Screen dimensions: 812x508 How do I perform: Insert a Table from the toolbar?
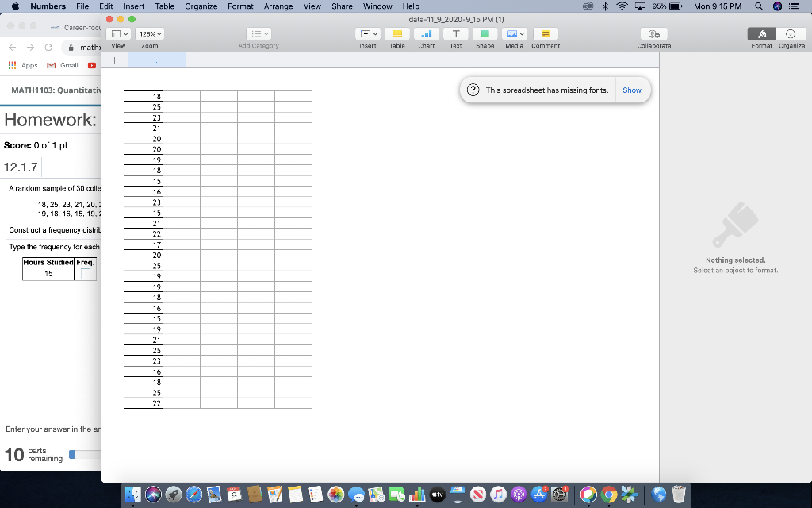pos(396,33)
